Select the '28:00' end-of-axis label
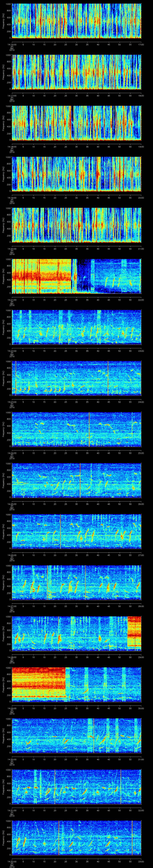Image resolution: width=153 pixels, height=868 pixels. [x=141, y=606]
